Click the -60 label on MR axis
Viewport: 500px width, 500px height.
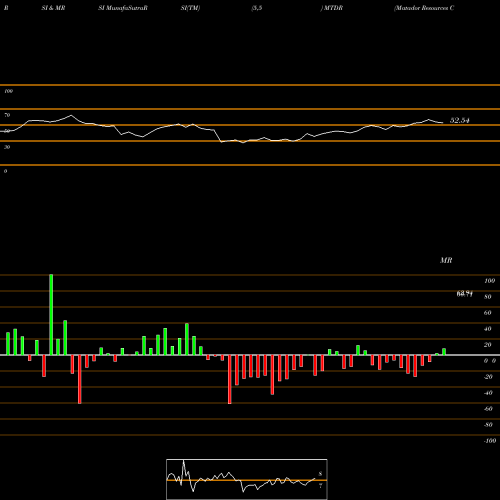(488, 409)
